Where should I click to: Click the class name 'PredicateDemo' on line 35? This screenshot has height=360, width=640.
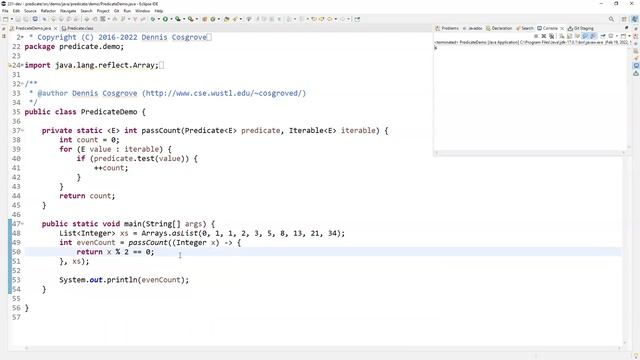click(109, 112)
